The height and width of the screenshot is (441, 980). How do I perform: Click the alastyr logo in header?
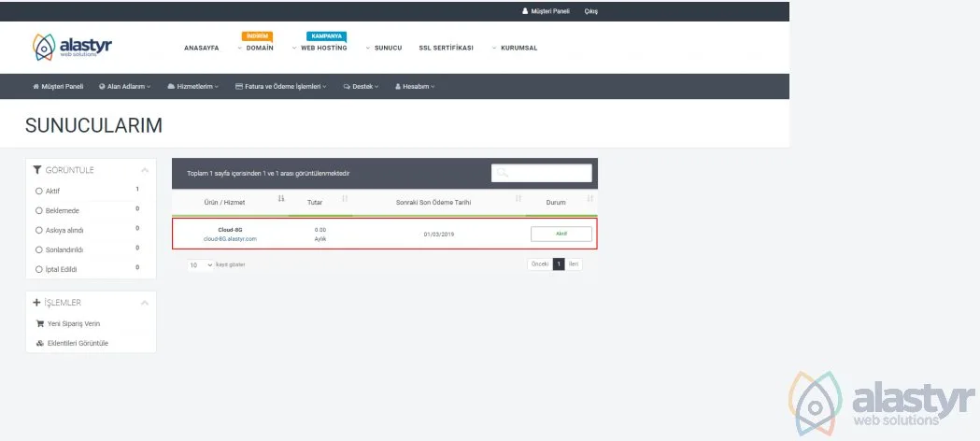click(x=72, y=48)
